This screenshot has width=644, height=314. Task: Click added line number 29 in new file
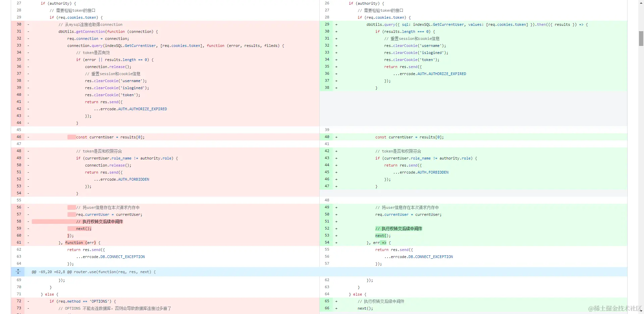point(327,24)
